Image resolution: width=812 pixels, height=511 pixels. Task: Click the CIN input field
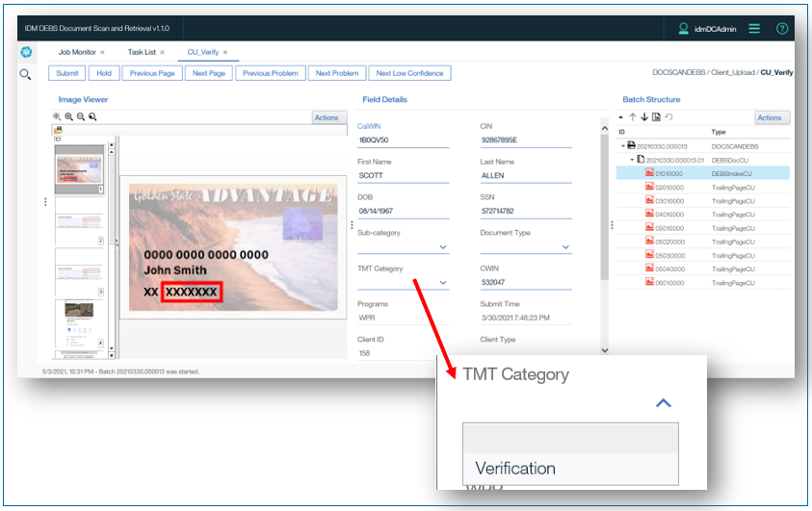coord(526,141)
